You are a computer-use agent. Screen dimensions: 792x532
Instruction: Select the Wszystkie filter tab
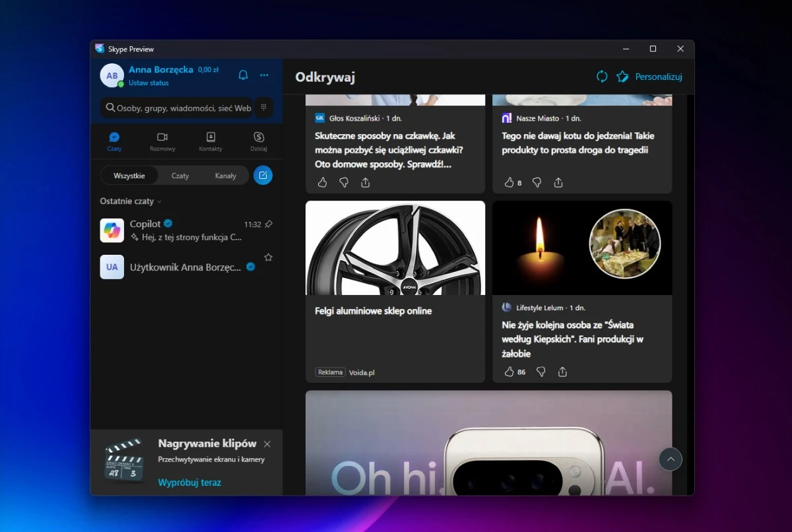129,175
